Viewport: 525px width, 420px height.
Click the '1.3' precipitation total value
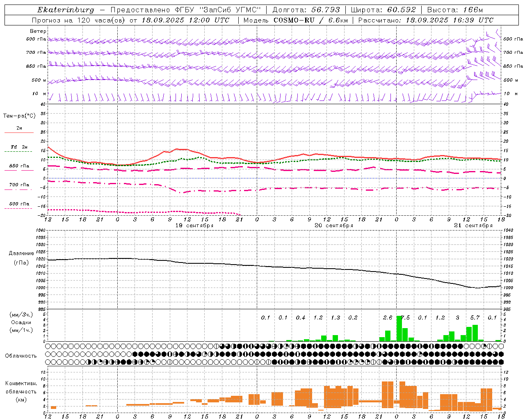point(336,317)
